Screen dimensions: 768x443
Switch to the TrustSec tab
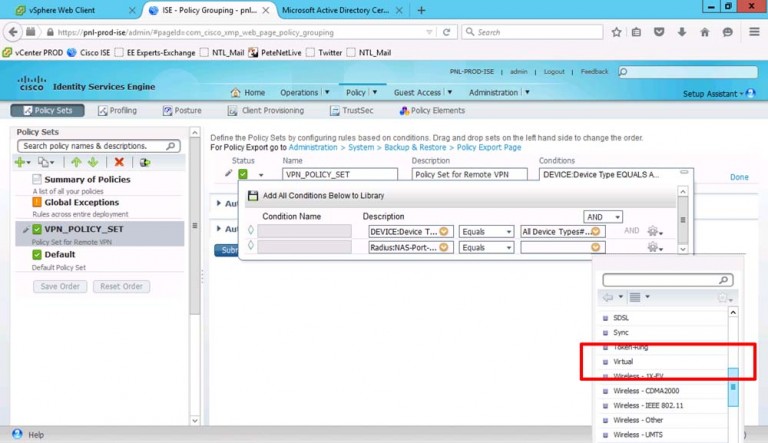point(352,111)
